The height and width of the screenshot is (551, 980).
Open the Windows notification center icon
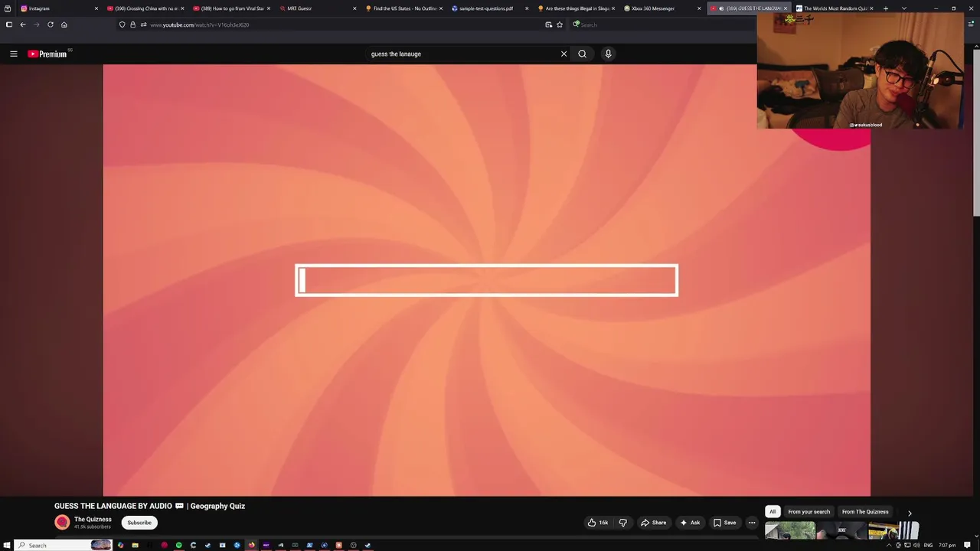pos(968,545)
